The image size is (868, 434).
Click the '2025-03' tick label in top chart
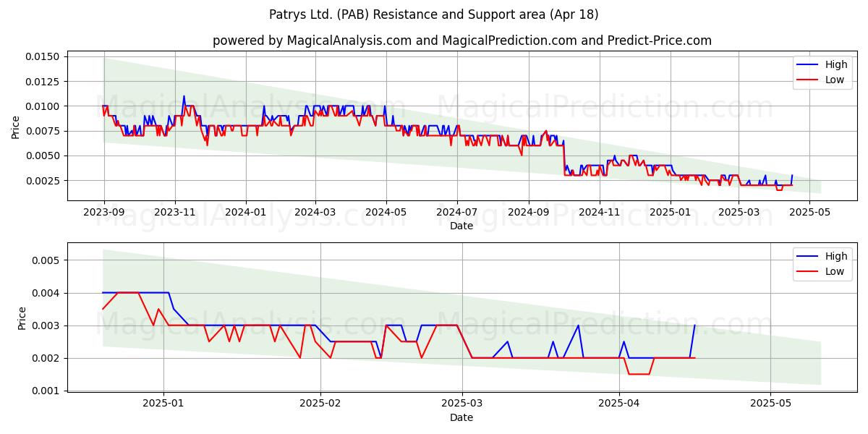click(x=739, y=212)
